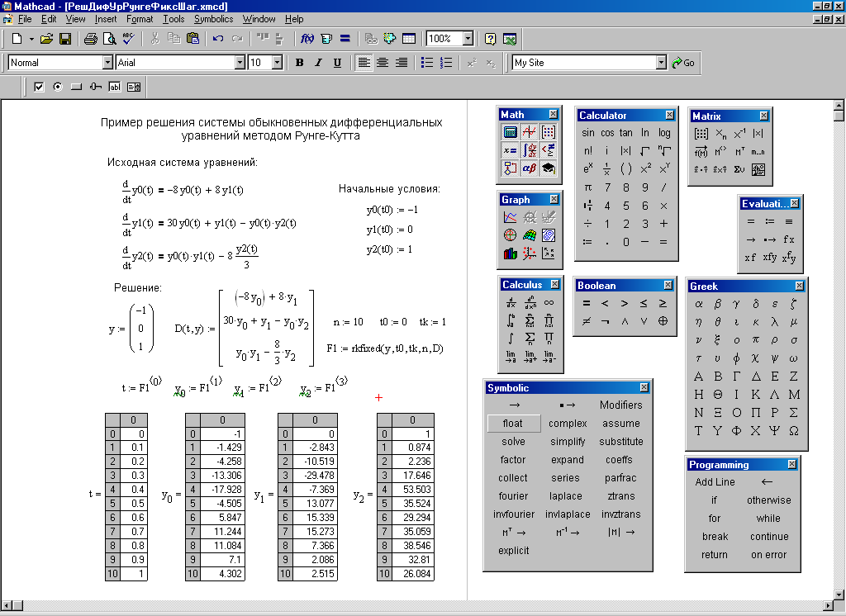Insert a surface plot from Graph palette
Screen dimensions: 846x616
click(530, 235)
